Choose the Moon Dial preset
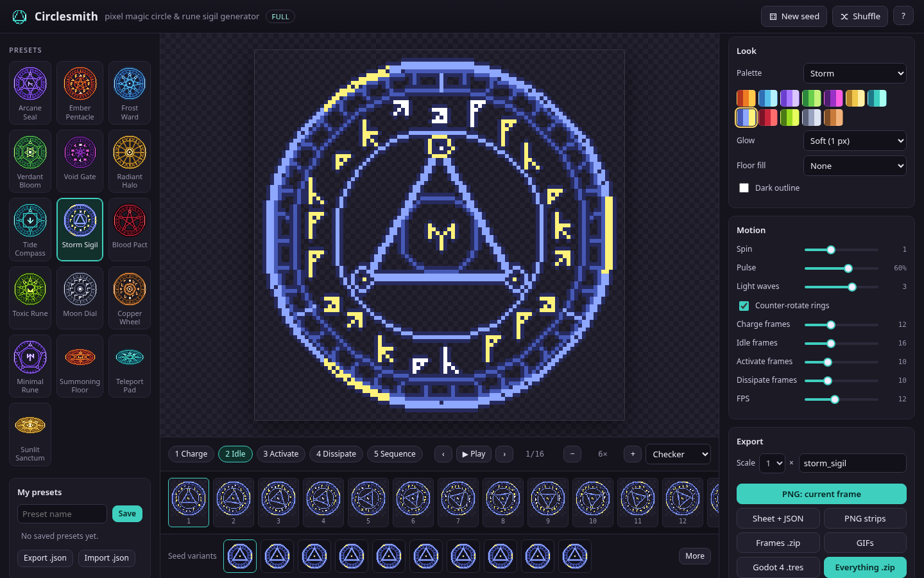The width and height of the screenshot is (924, 578). click(80, 298)
